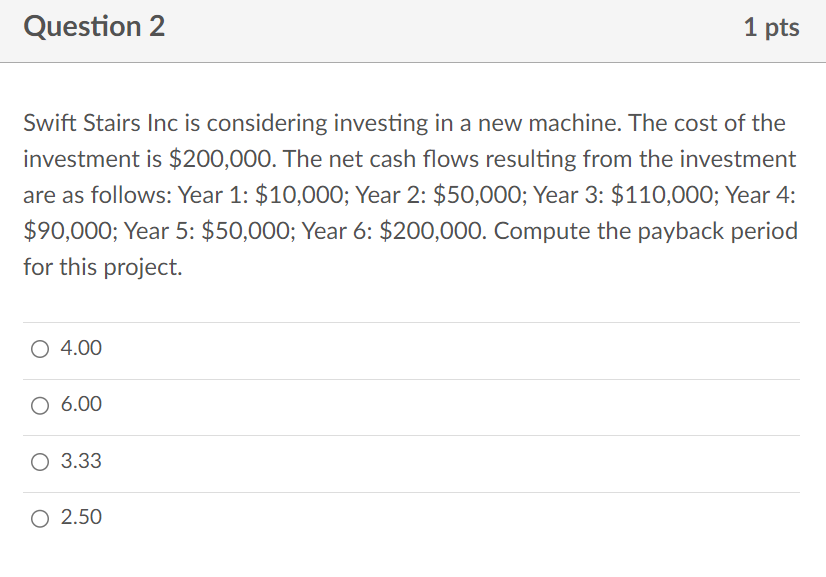Select the radio button for answer 2.50

40,518
